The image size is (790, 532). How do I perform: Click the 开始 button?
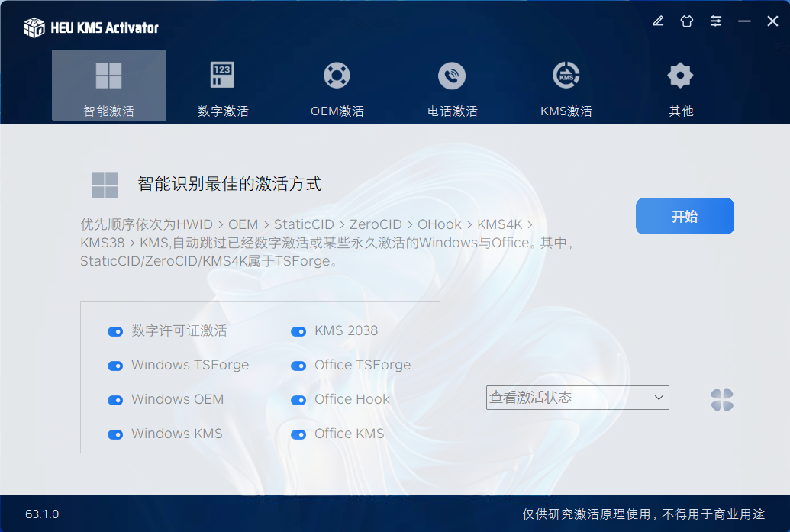pos(685,216)
